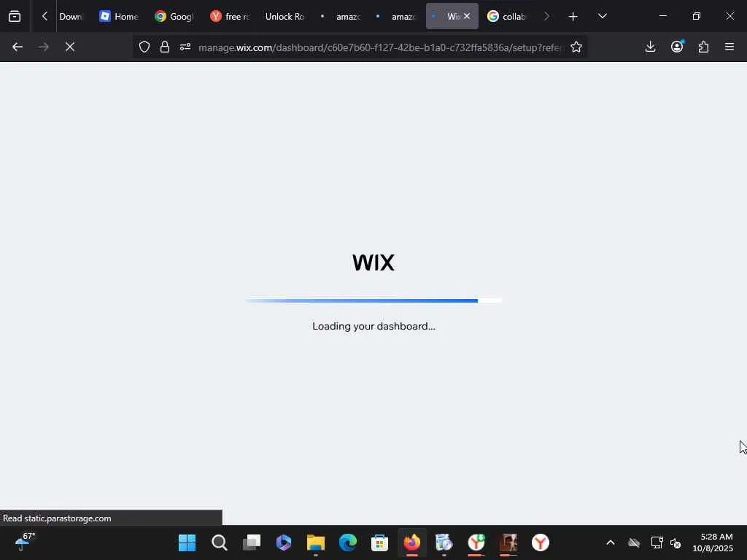Switch to Firefox in the taskbar
This screenshot has height=560, width=747.
pos(412,542)
